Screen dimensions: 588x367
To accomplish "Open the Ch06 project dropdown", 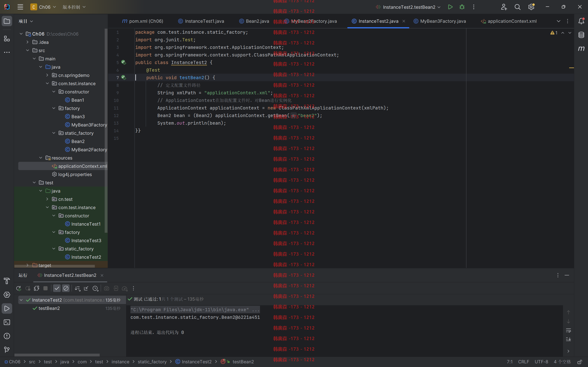I will 43,7.
